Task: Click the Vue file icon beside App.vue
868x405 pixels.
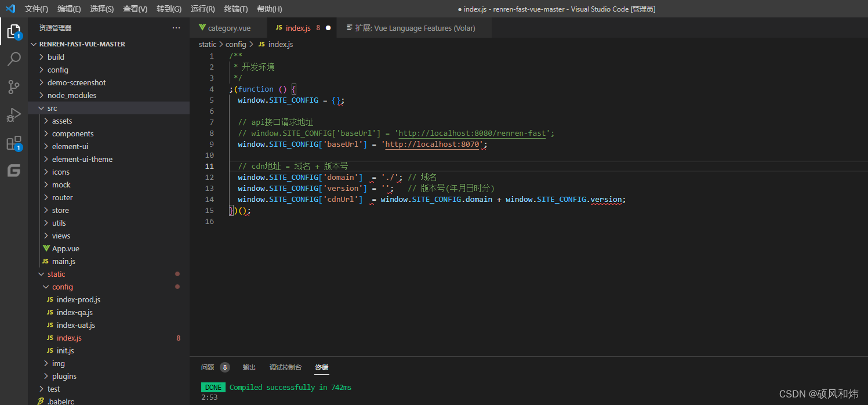Action: [x=46, y=248]
